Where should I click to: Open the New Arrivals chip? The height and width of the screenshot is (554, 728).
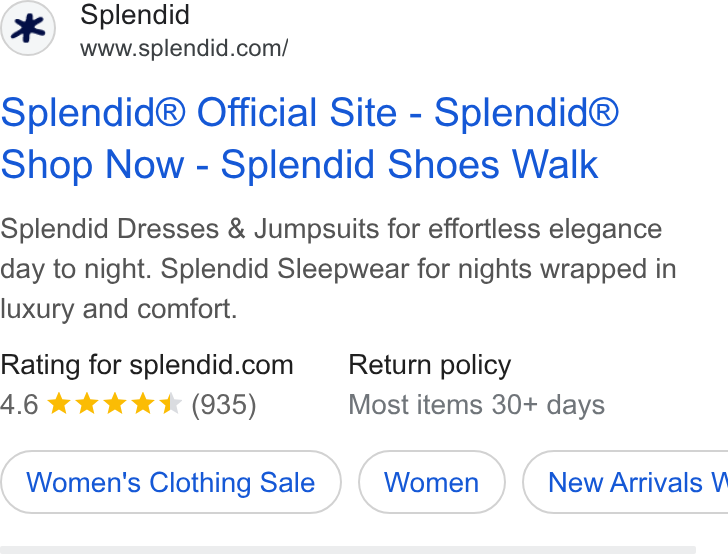point(625,482)
